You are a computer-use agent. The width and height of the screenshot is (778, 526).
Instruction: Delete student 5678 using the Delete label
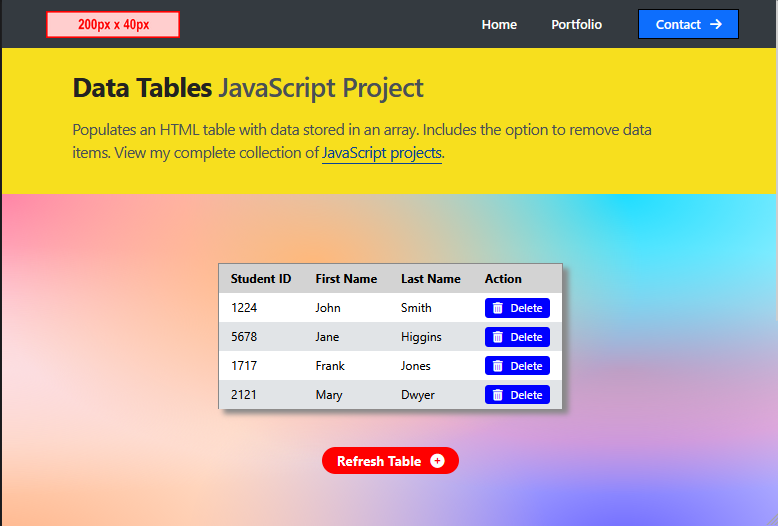[526, 337]
